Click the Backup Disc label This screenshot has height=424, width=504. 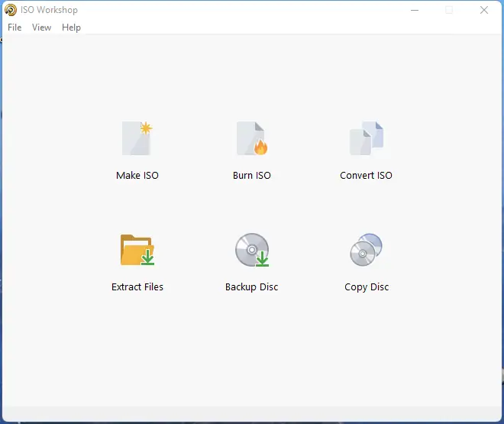click(x=252, y=286)
